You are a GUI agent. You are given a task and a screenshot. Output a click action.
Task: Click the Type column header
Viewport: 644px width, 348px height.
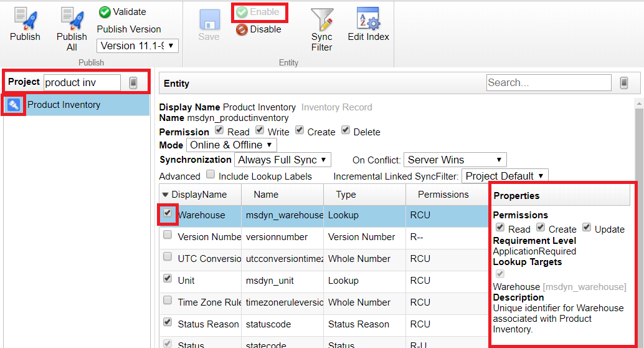tap(346, 195)
